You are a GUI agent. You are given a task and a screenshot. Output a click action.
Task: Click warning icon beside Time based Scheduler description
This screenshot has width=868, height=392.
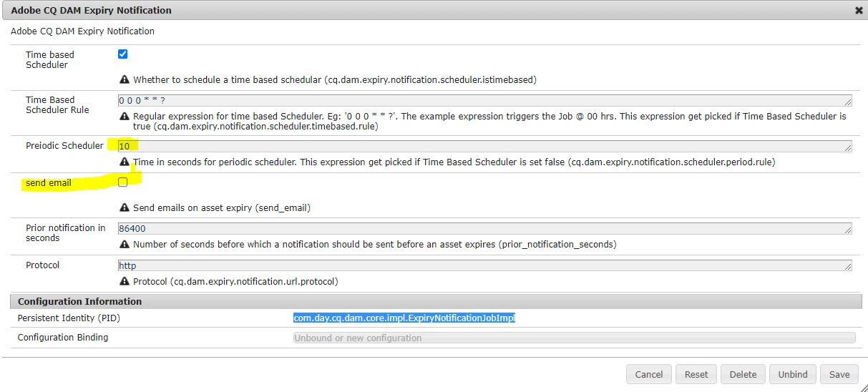pos(125,79)
